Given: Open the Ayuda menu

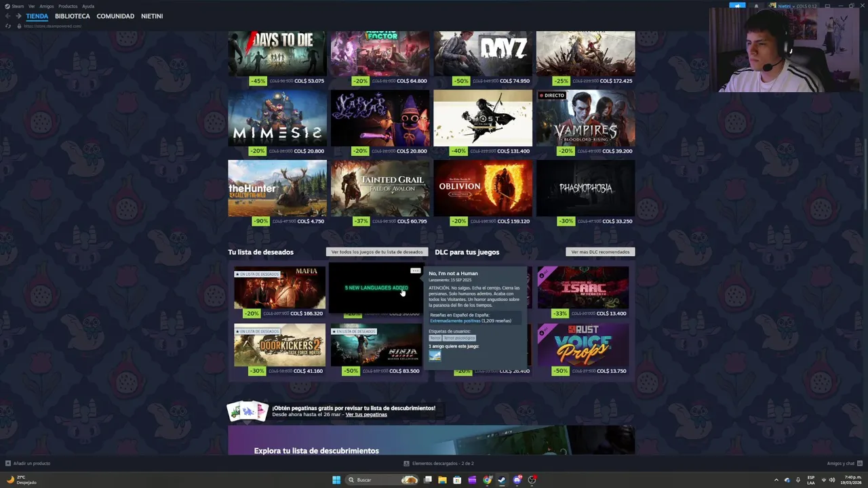Looking at the screenshot, I should pyautogui.click(x=88, y=6).
